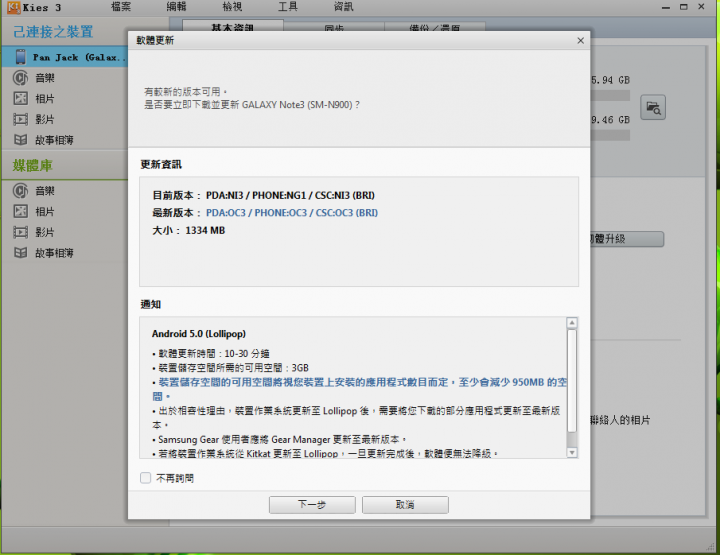Click blue notice about 950MB storage reduction

point(360,388)
